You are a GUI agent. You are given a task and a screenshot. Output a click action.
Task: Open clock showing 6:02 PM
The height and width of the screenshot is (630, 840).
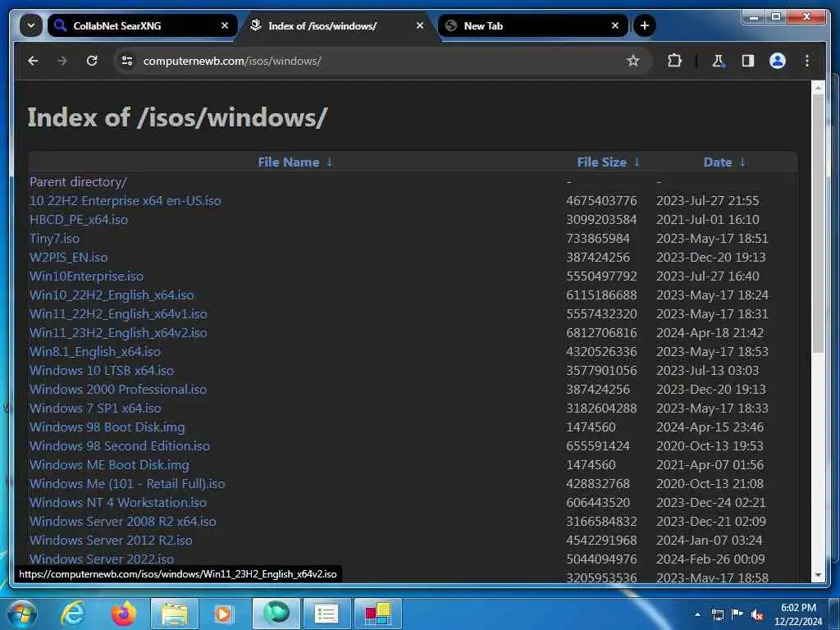(798, 614)
